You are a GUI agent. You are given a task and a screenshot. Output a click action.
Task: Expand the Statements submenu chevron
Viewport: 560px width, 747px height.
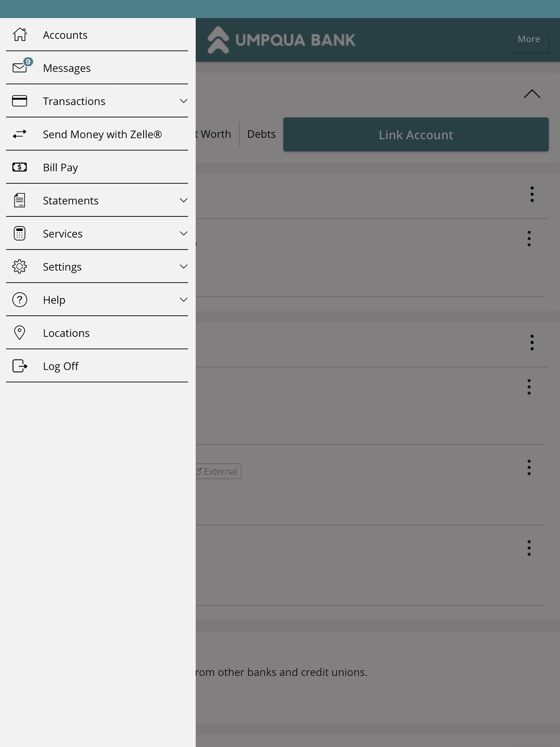[x=183, y=200]
